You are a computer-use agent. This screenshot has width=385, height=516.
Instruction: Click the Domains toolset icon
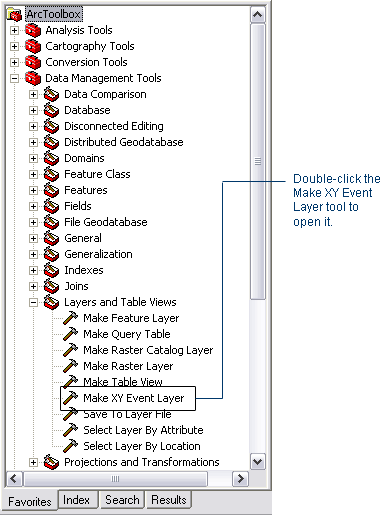point(51,158)
